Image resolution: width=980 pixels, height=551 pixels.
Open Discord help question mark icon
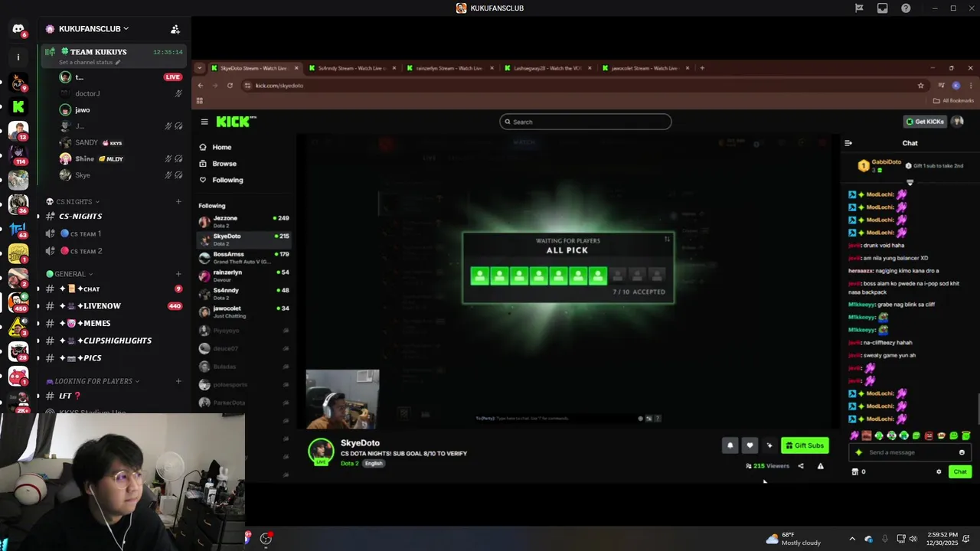point(906,8)
